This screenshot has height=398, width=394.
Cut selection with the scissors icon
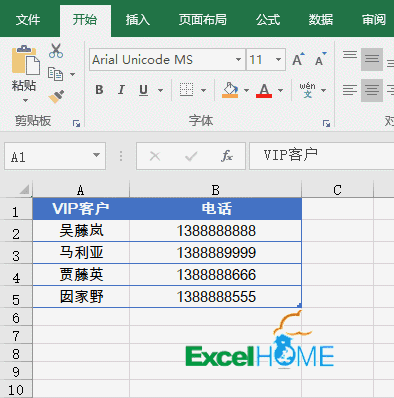click(56, 51)
